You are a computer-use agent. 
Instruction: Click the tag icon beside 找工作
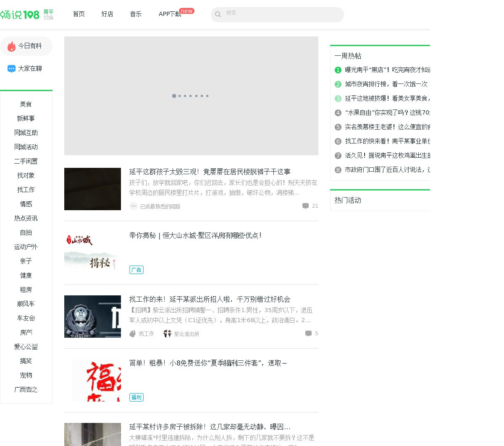133,334
